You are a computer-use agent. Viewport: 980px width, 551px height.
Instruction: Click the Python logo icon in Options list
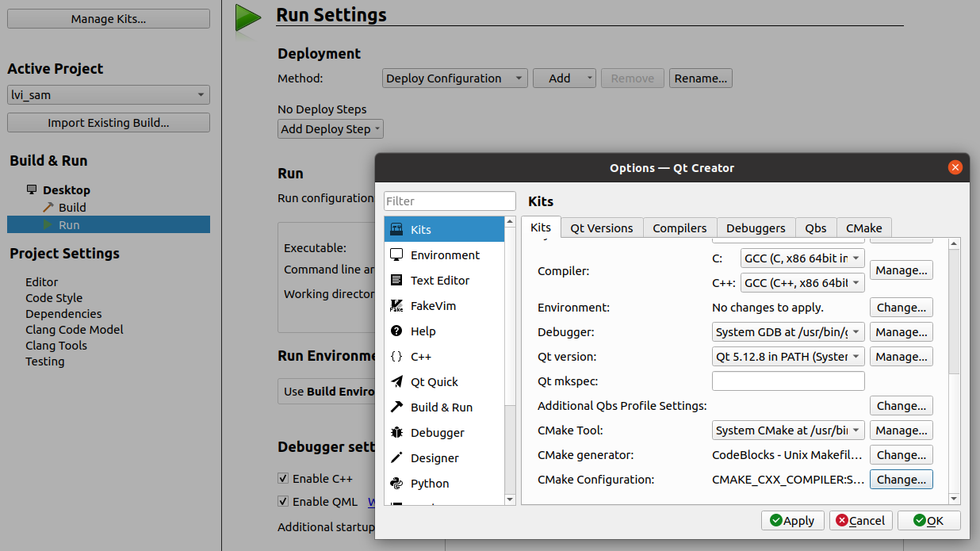point(396,484)
